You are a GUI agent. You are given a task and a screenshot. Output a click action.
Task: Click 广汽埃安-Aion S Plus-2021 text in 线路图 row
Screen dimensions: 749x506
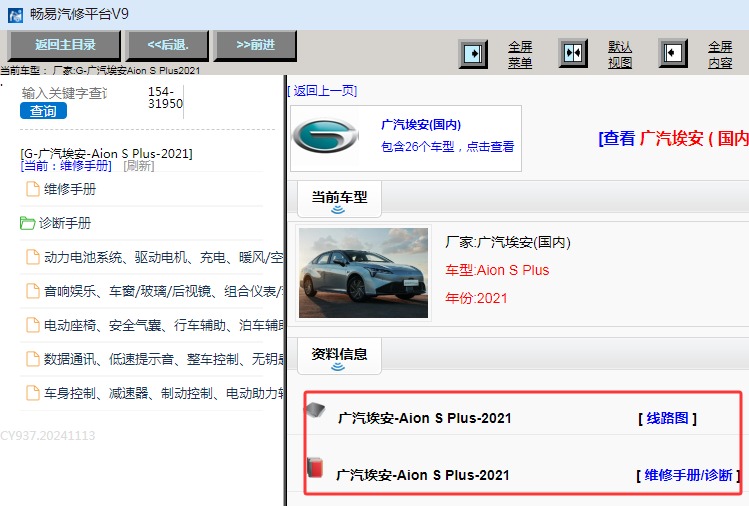click(425, 419)
